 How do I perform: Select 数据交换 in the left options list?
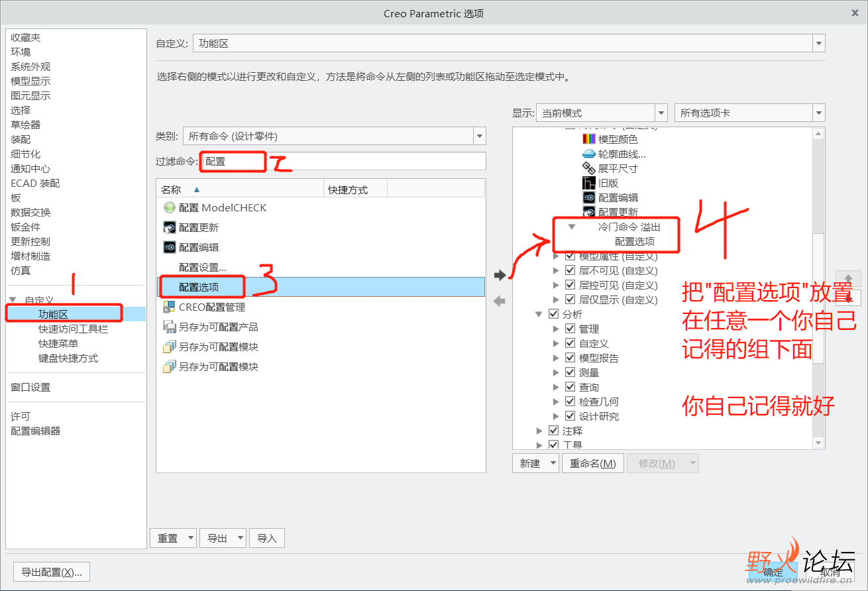coord(30,212)
